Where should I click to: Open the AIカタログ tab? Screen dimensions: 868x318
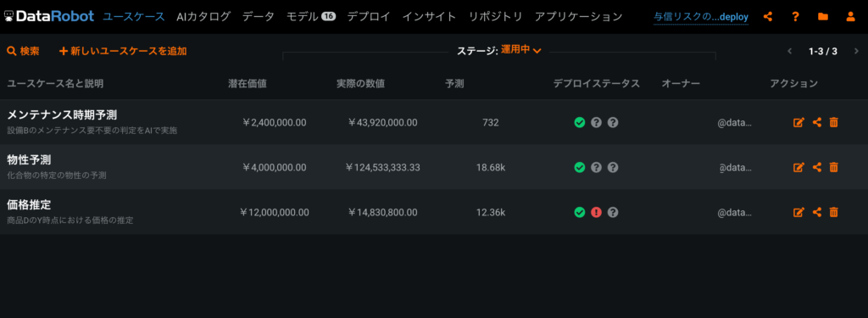(x=203, y=17)
